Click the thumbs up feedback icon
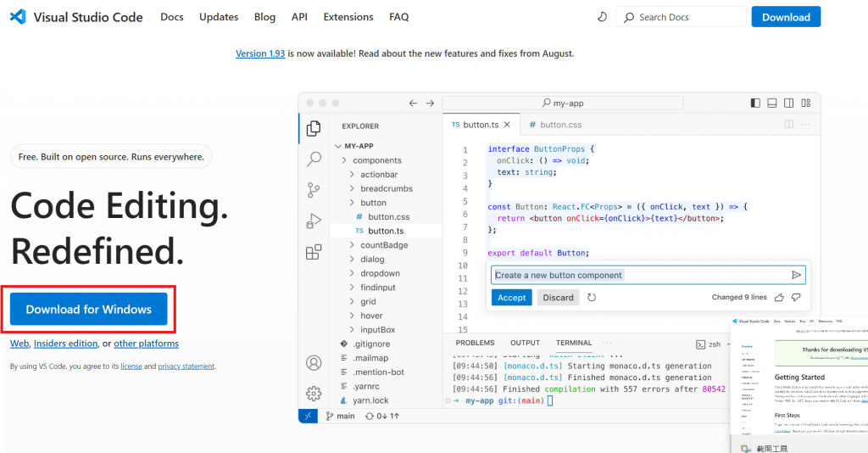Screen dimensions: 868x453 click(779, 298)
